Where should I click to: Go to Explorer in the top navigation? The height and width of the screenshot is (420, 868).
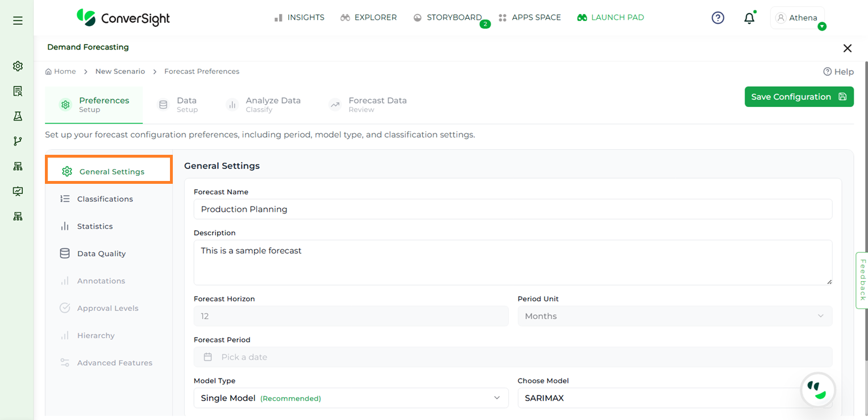[368, 18]
